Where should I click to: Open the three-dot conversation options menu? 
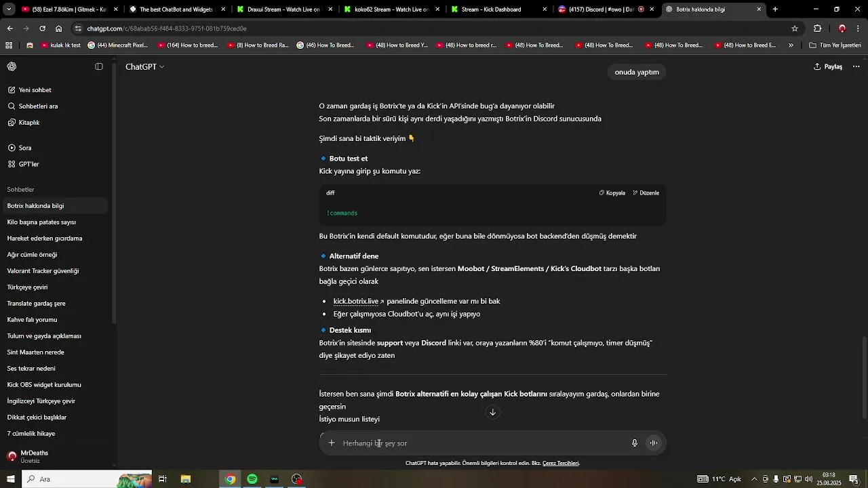pyautogui.click(x=856, y=66)
